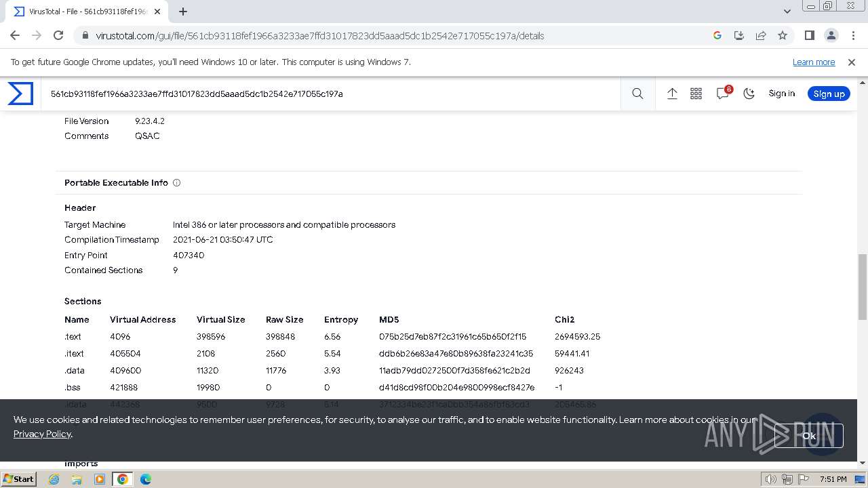The height and width of the screenshot is (488, 868).
Task: Click the Entropy column header
Action: tap(341, 320)
